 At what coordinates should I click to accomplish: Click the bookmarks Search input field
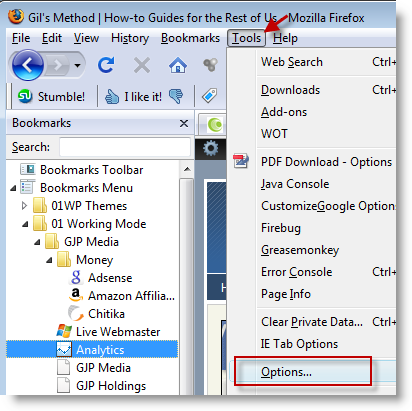click(125, 147)
